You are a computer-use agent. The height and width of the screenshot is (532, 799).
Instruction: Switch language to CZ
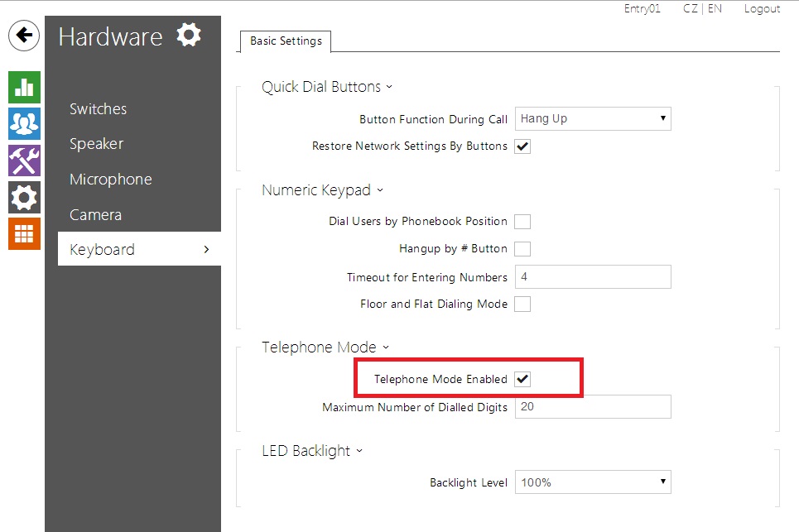coord(690,8)
